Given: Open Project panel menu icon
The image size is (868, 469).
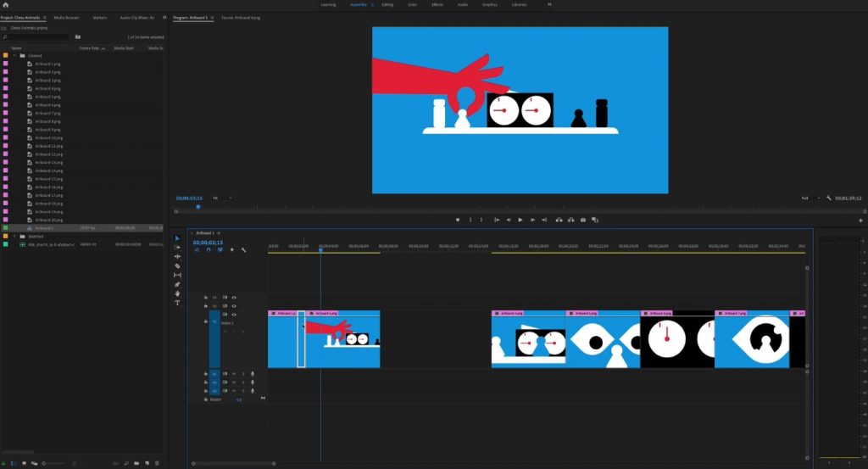Looking at the screenshot, I should pyautogui.click(x=45, y=18).
